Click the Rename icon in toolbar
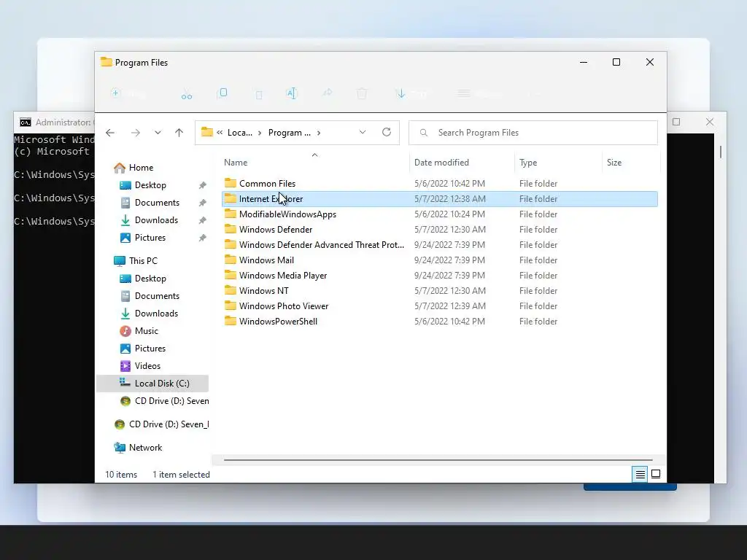The height and width of the screenshot is (560, 747). coord(292,93)
